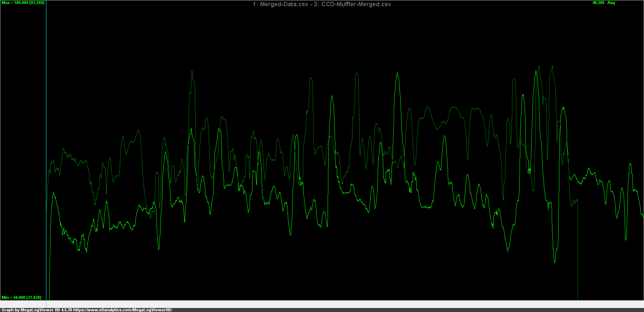Click CCD-Muffler-Merged.csv in the graph title
Viewport: 644px width, 312px height.
[356, 4]
